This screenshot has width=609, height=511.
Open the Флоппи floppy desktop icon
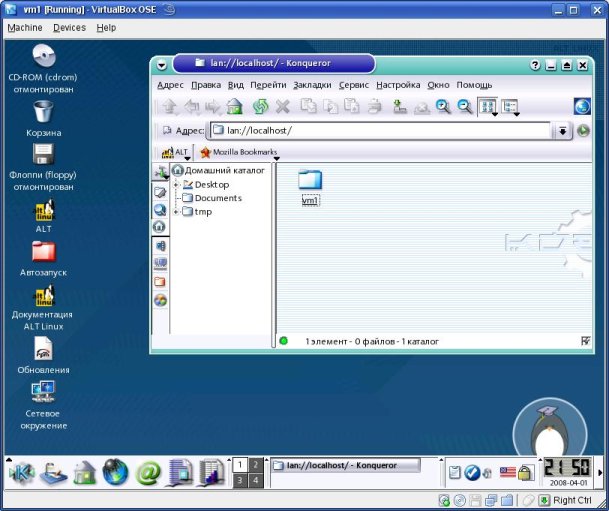pyautogui.click(x=44, y=154)
